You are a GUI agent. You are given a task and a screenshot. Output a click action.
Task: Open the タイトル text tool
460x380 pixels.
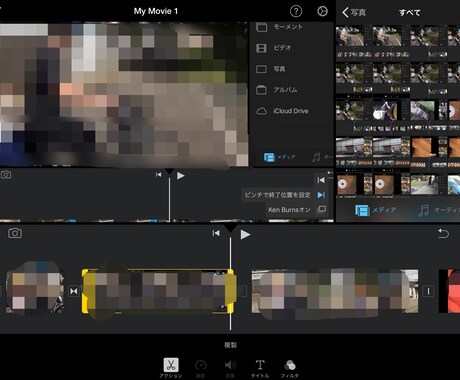tap(260, 368)
